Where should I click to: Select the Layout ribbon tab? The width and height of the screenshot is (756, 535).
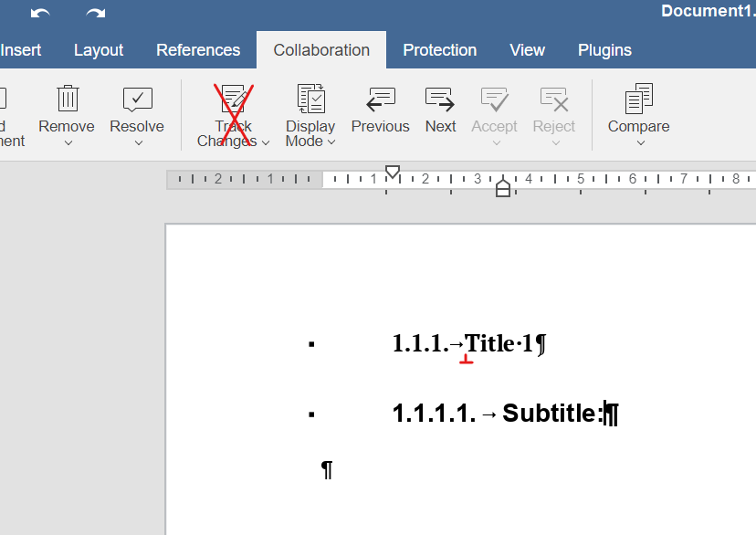click(x=99, y=50)
